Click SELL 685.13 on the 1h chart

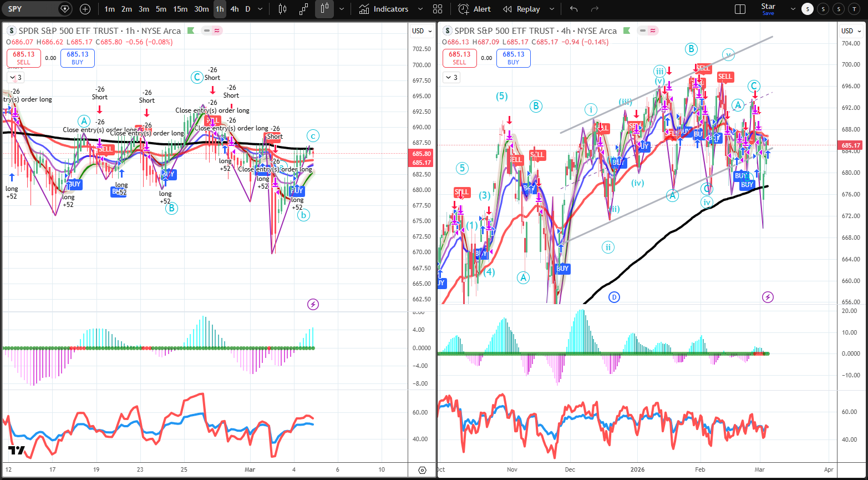point(23,58)
